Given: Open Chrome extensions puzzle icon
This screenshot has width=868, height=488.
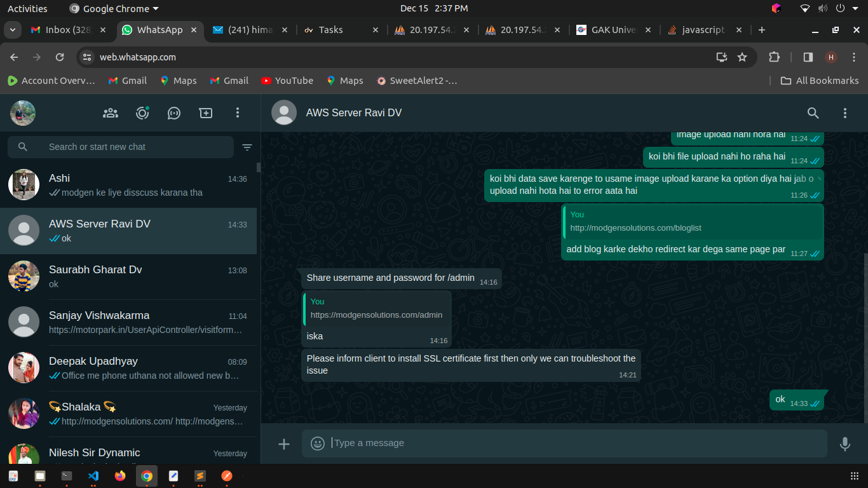Looking at the screenshot, I should [x=774, y=57].
